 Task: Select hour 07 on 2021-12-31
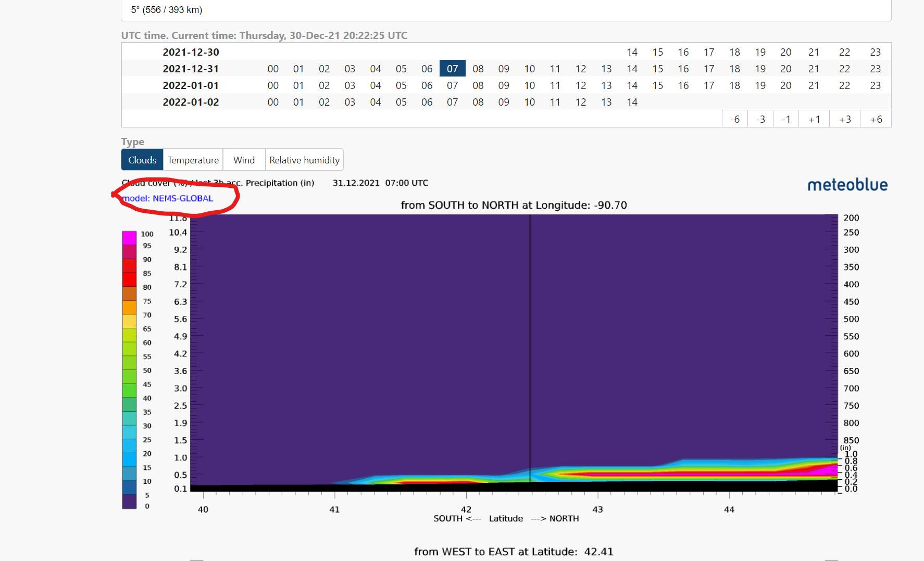452,69
